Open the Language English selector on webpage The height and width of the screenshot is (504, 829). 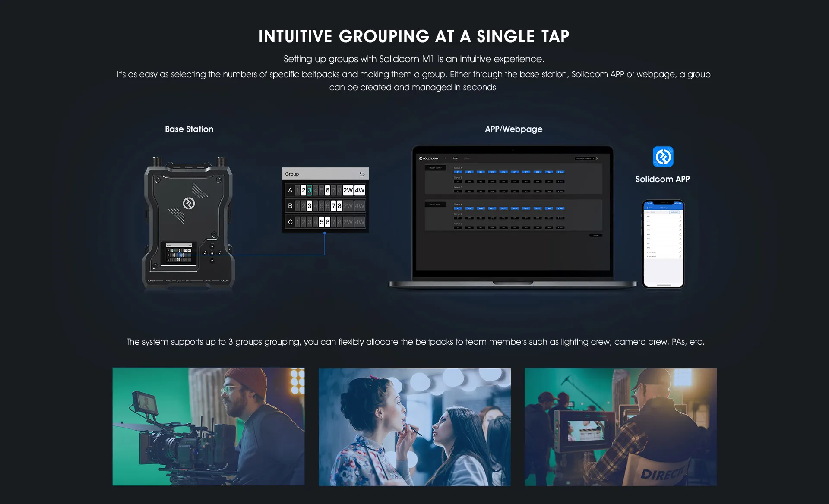584,158
